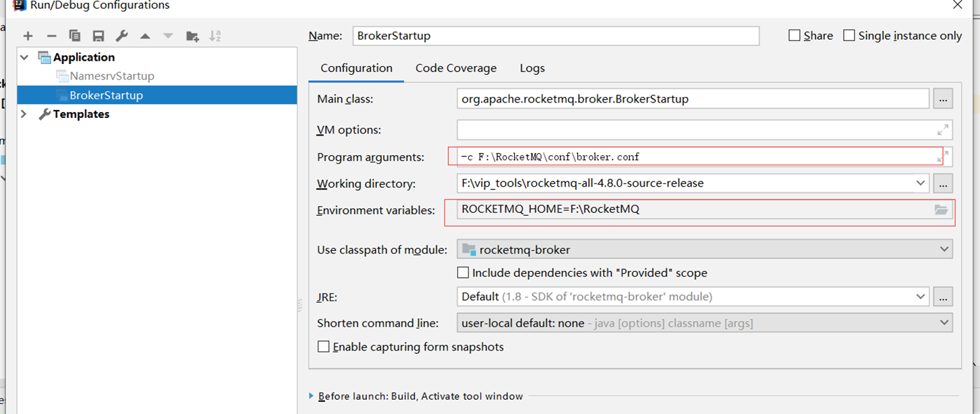Open the Logs tab

[x=532, y=68]
